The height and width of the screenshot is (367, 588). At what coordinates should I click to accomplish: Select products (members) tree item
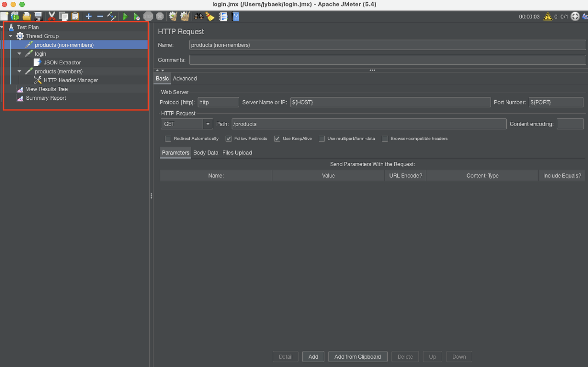click(59, 71)
